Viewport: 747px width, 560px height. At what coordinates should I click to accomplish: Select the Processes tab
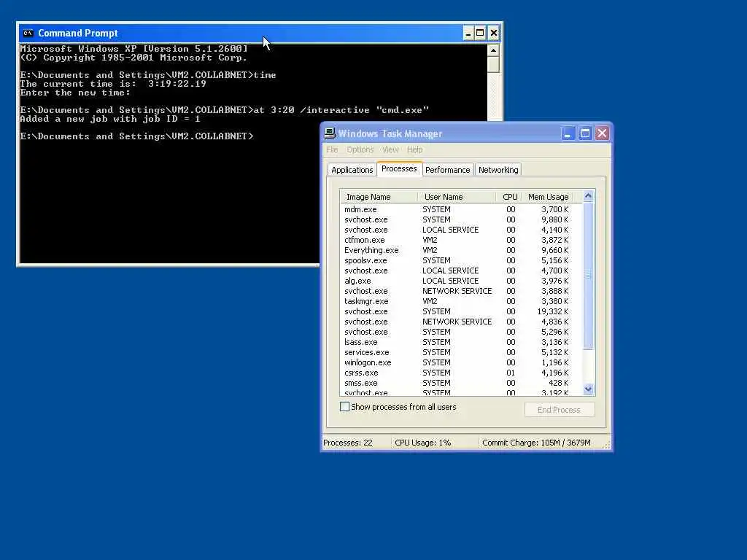[399, 168]
